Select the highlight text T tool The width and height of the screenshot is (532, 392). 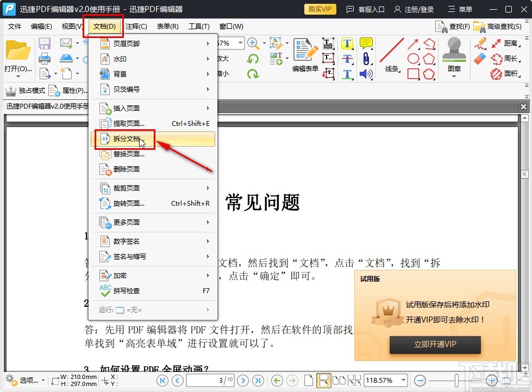[x=347, y=43]
